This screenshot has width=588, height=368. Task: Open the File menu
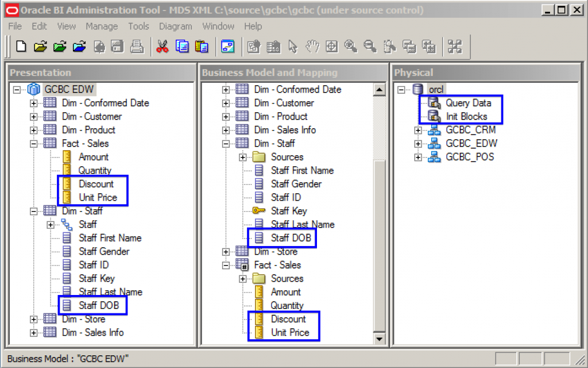tap(15, 26)
